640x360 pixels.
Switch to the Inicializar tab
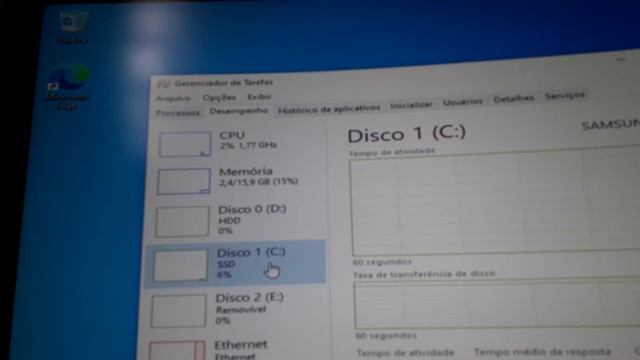tap(411, 105)
